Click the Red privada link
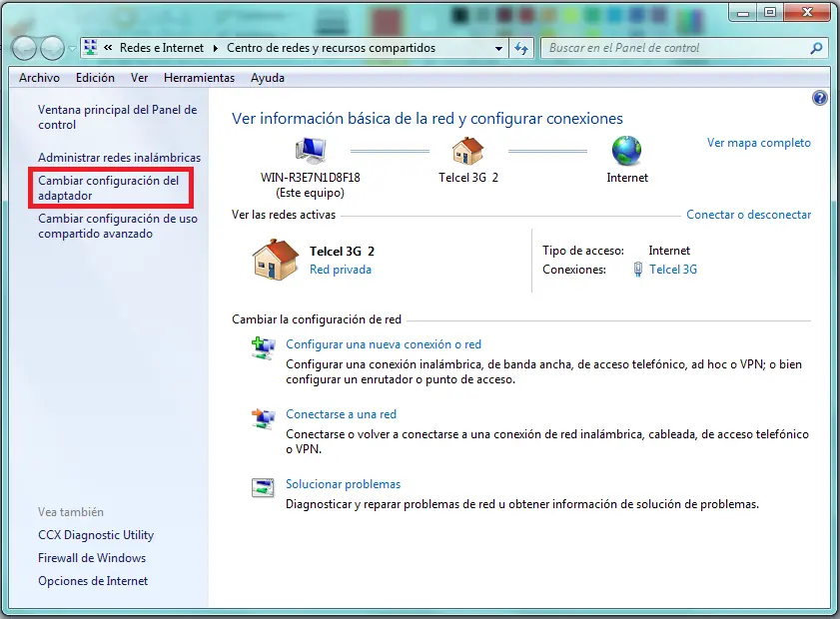Viewport: 840px width, 619px height. tap(341, 270)
